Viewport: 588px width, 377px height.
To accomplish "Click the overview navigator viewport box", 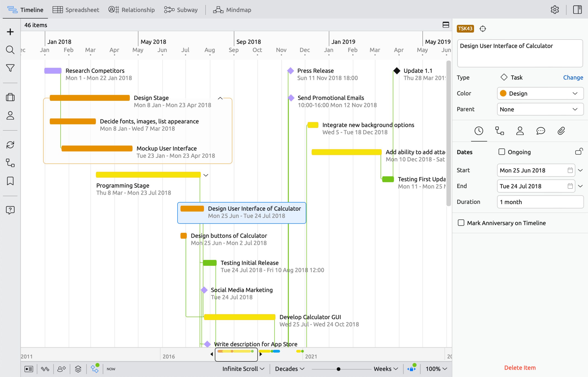I will pyautogui.click(x=236, y=354).
